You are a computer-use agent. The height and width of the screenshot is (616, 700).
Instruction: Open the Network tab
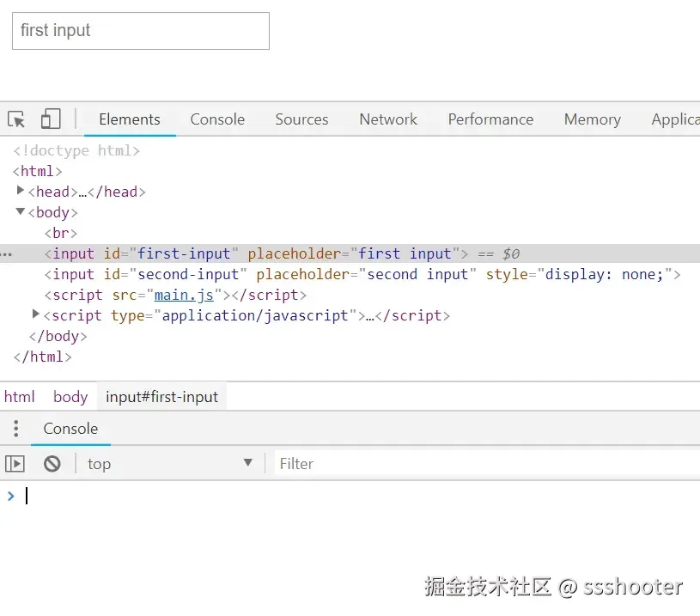pos(388,119)
